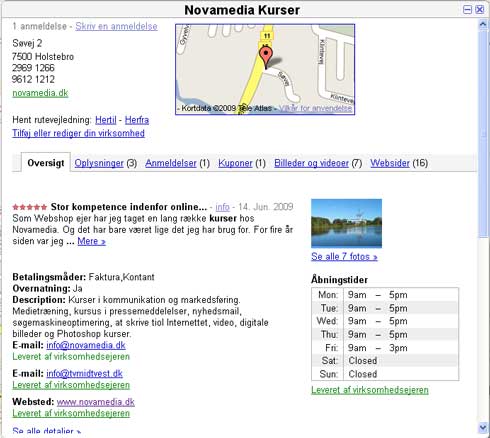Select phone number '9612 1212'
490x438 pixels.
coord(33,79)
